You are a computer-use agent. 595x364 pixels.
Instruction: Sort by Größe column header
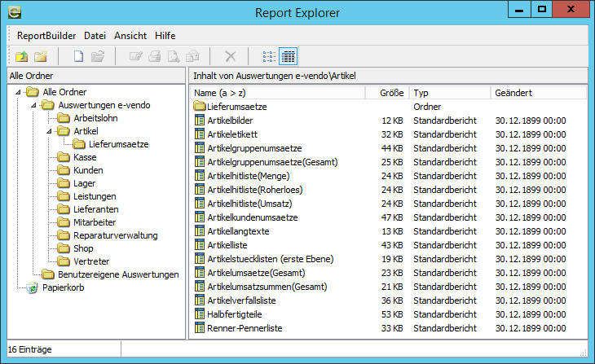tap(387, 93)
